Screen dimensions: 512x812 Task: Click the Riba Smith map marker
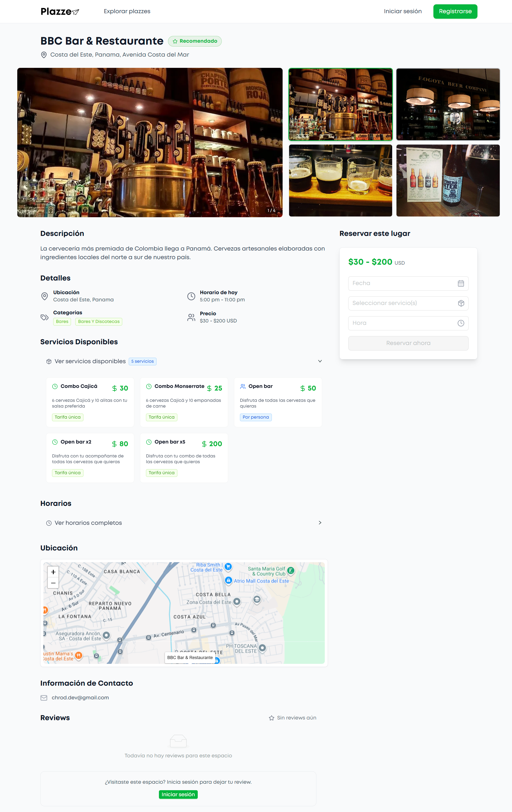click(228, 567)
